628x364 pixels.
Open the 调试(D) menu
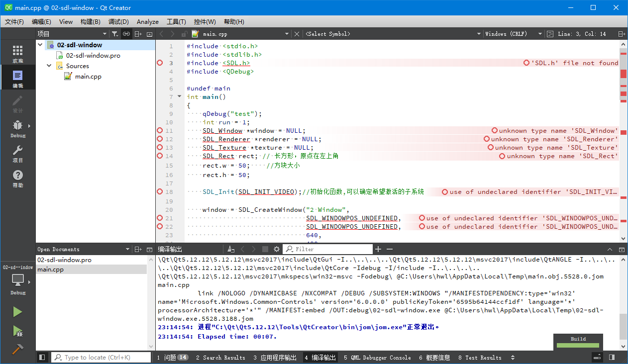(x=118, y=22)
